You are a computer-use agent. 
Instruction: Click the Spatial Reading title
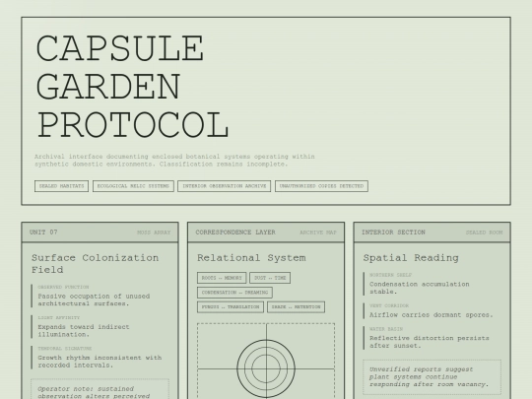tap(411, 258)
